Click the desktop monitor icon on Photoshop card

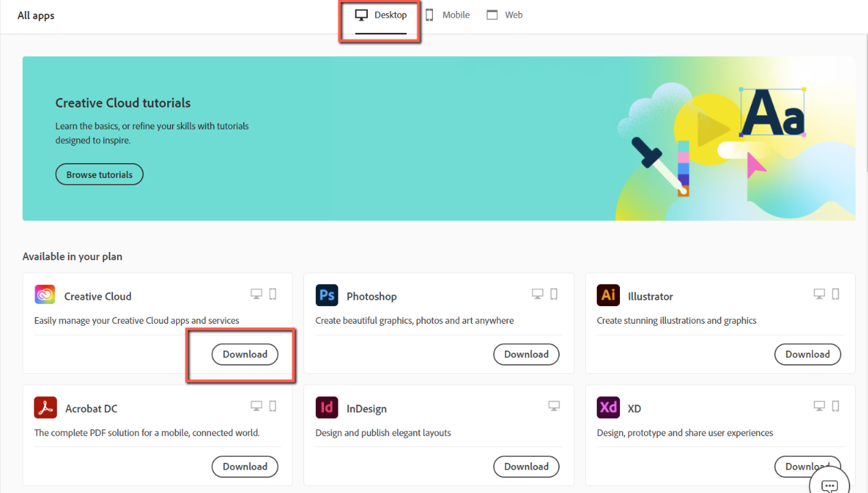537,293
